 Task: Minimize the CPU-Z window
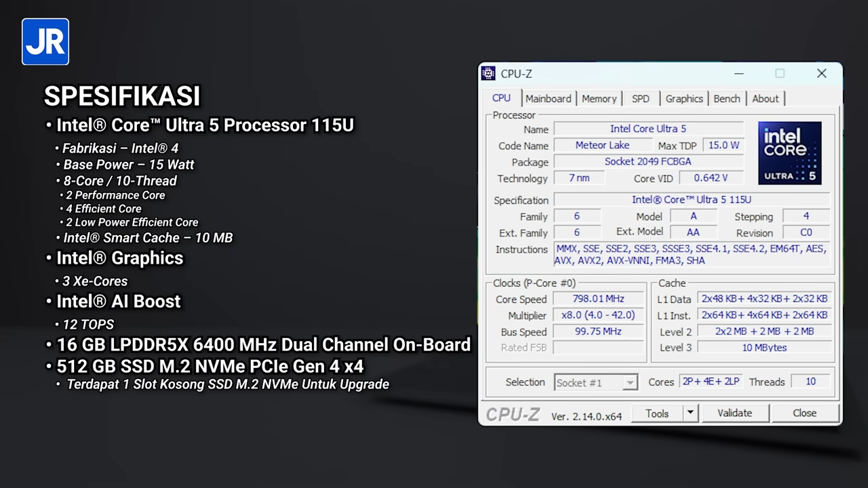tap(738, 74)
